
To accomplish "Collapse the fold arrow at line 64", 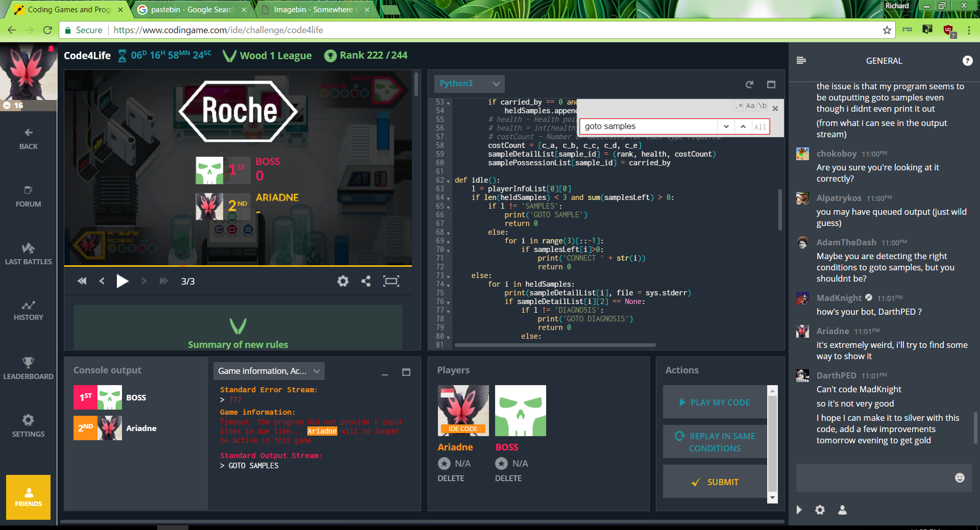I will coord(449,198).
